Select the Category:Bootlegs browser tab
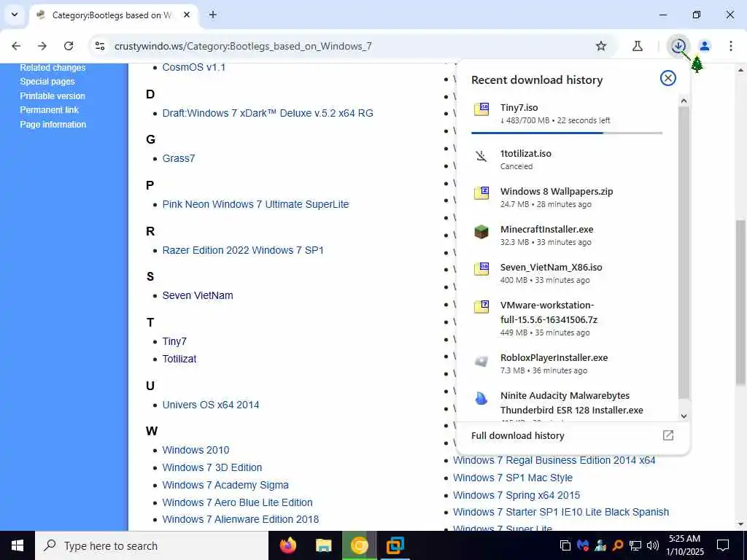 [x=113, y=15]
